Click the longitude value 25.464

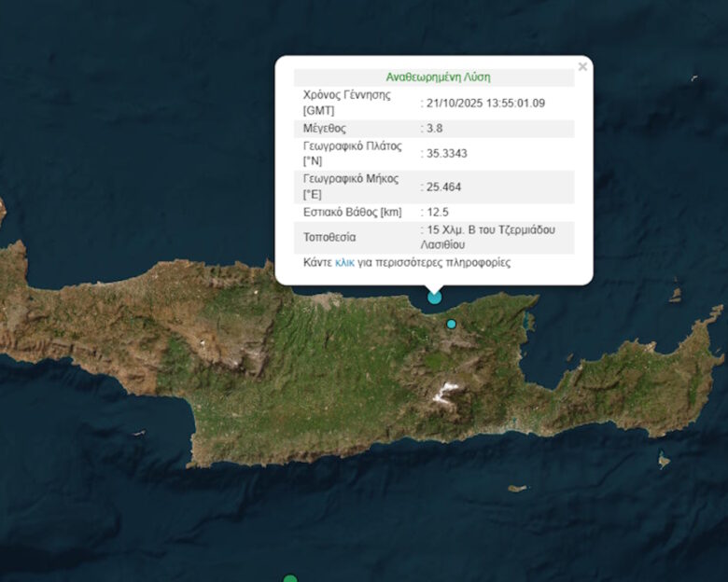(x=443, y=187)
